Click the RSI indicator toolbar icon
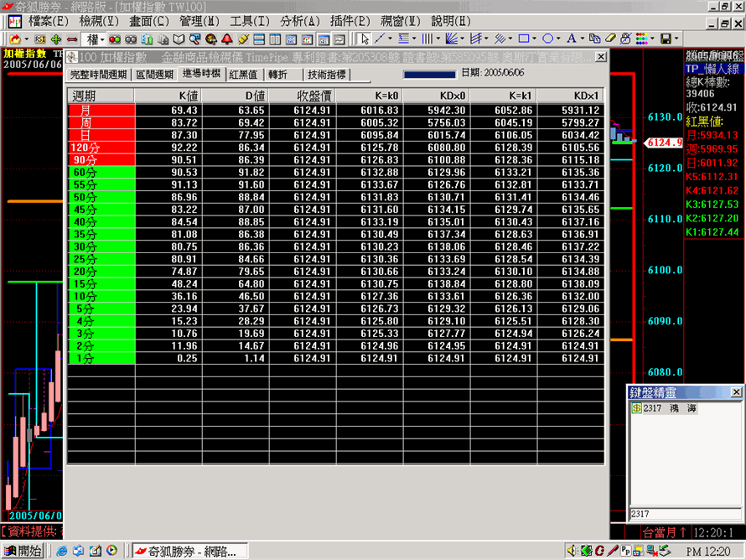 pos(39,39)
